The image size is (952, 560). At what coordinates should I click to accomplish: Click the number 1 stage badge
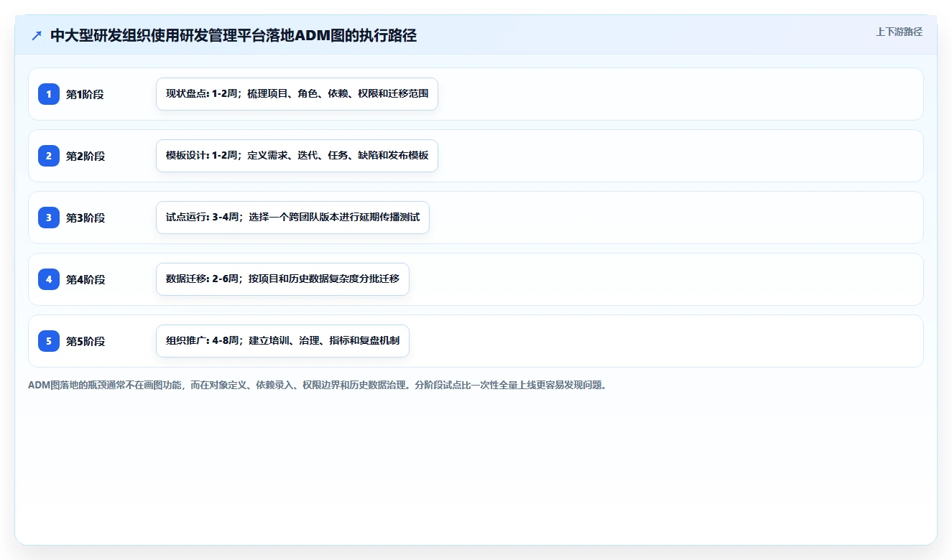49,94
